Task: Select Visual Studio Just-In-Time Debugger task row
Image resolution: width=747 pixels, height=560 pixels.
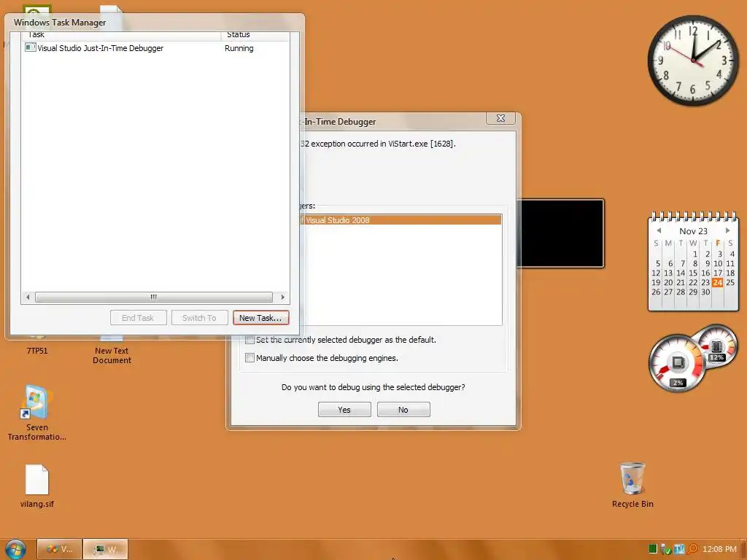Action: pyautogui.click(x=155, y=48)
